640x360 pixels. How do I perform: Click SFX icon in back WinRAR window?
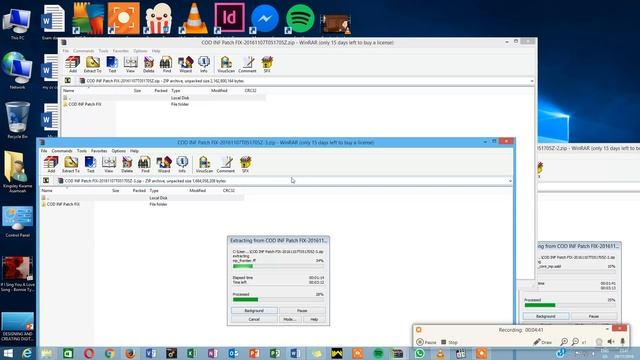267,64
